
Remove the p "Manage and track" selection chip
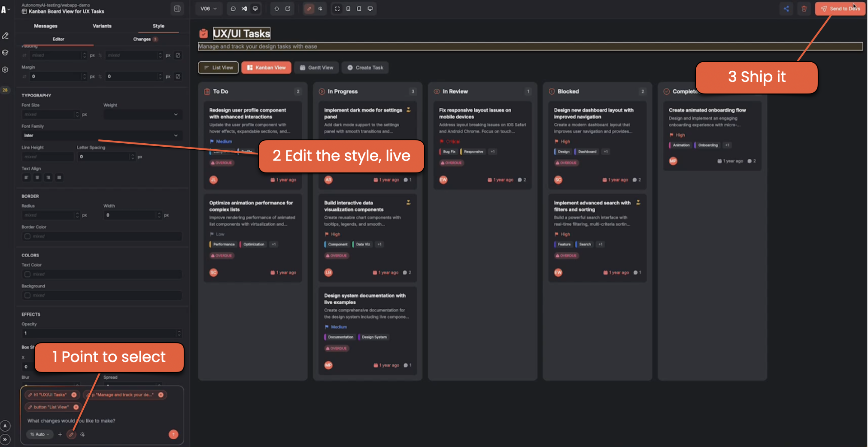click(x=161, y=395)
